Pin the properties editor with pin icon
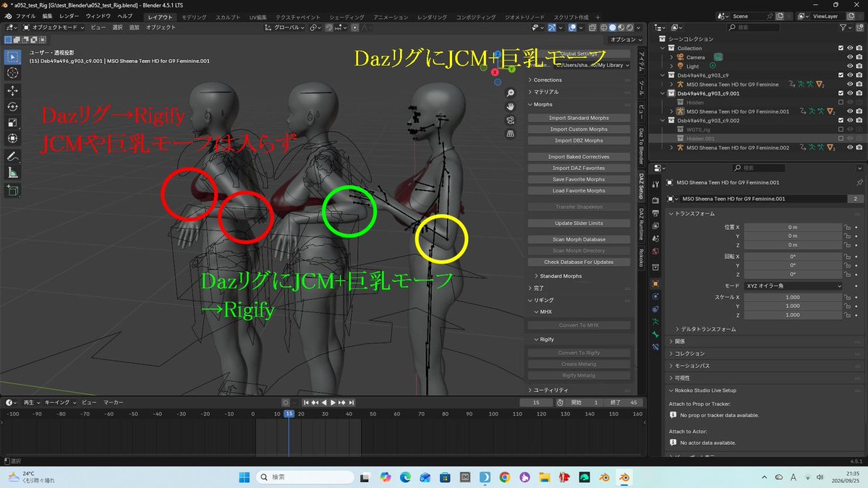Viewport: 868px width, 488px height. (x=859, y=183)
